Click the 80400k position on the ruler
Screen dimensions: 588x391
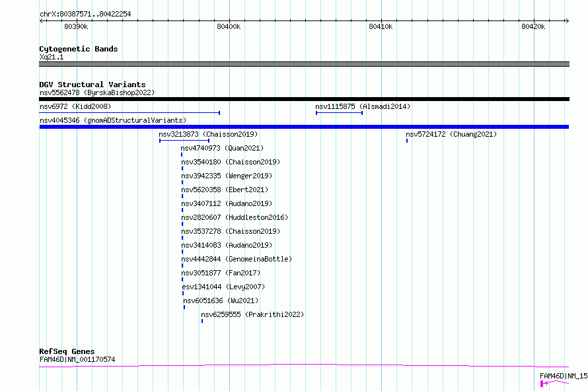point(229,26)
